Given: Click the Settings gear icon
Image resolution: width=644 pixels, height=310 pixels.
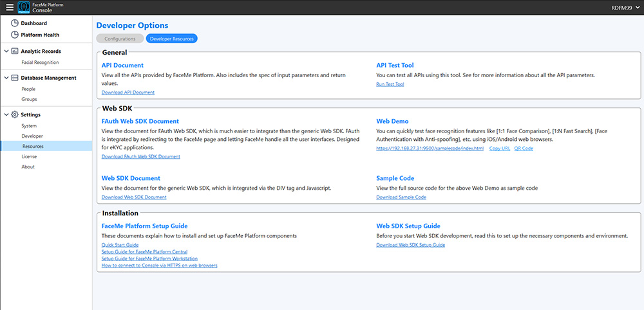Looking at the screenshot, I should click(x=15, y=114).
